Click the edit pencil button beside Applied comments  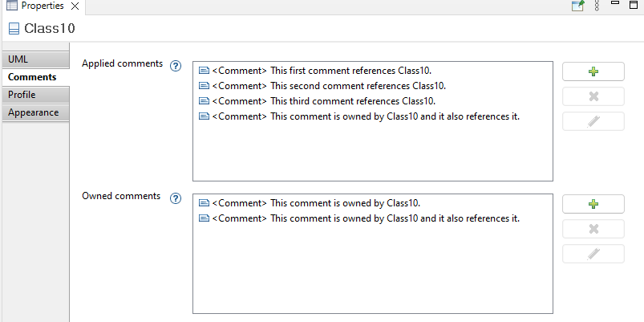pos(593,121)
